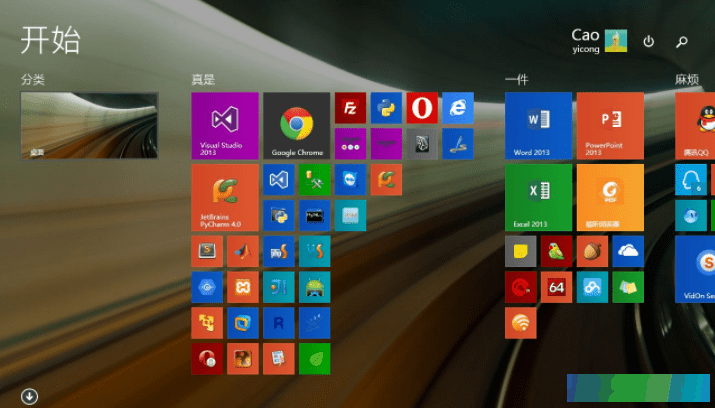715x408 pixels.
Task: Launch the XAMPP tile
Action: pos(243,287)
